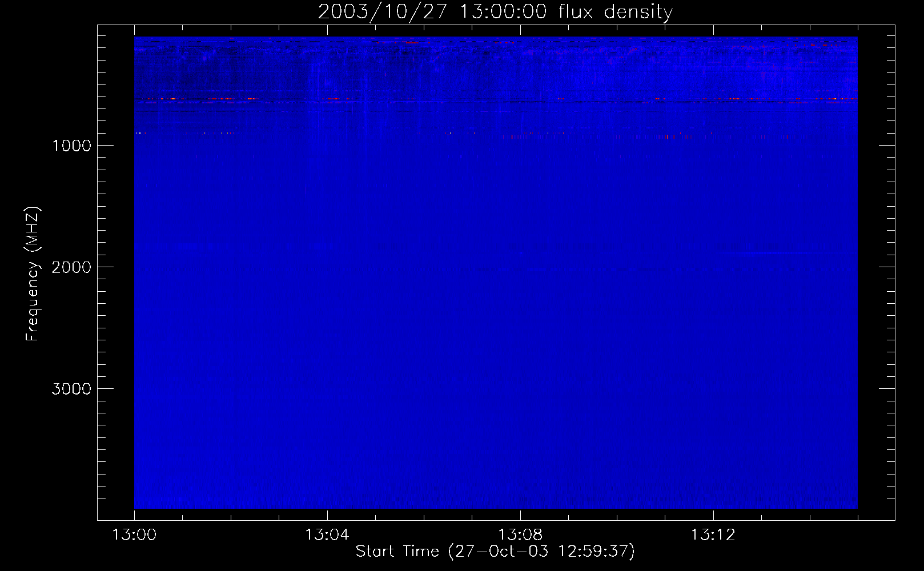Click the 'Start Time (27-Oct-03 12:59:37)' label
Image resolution: width=924 pixels, height=571 pixels.
495,552
